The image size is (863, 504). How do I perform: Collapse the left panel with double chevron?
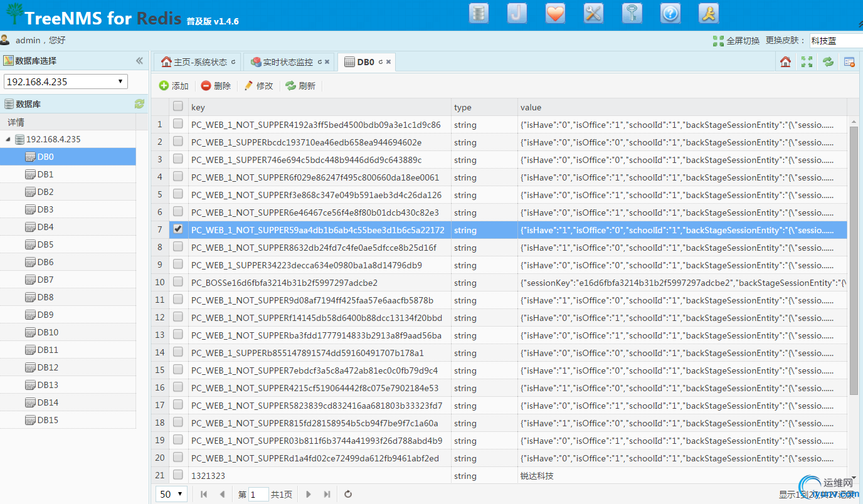[139, 61]
